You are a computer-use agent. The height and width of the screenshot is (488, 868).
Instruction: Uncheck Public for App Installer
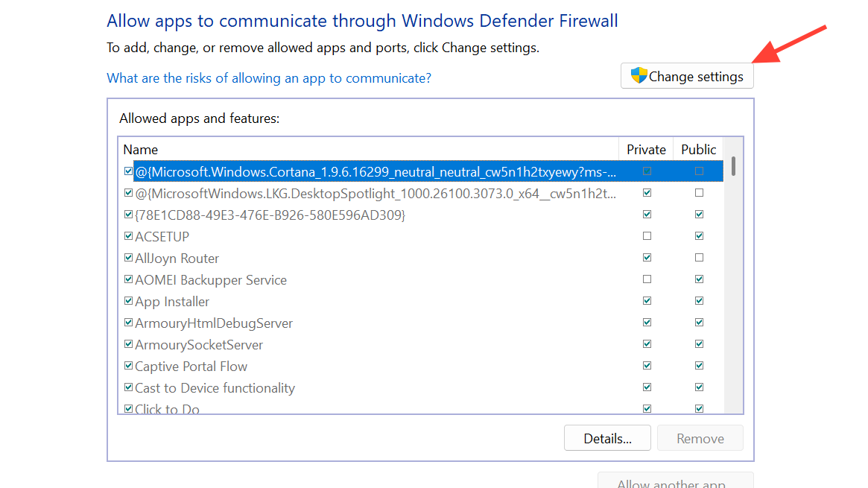699,301
